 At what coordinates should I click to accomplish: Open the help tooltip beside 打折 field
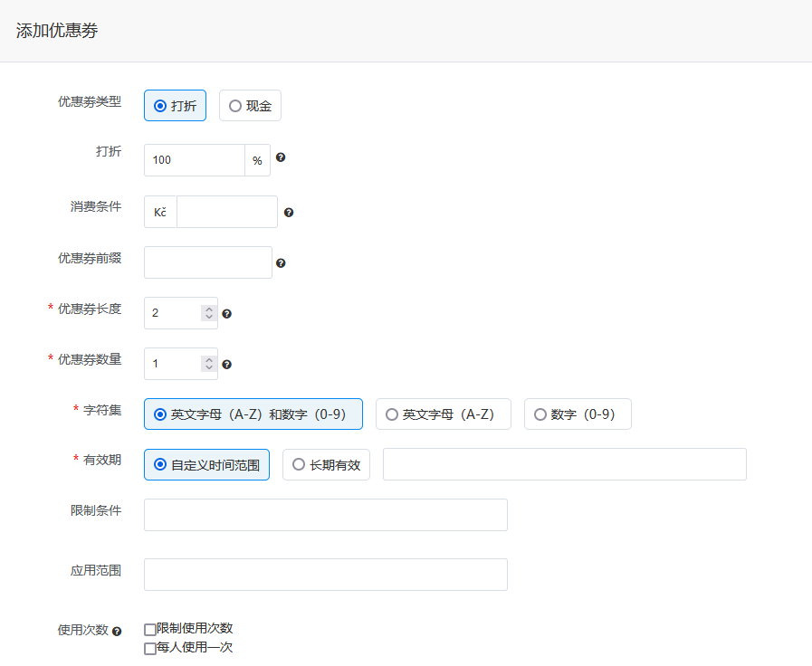coord(281,157)
